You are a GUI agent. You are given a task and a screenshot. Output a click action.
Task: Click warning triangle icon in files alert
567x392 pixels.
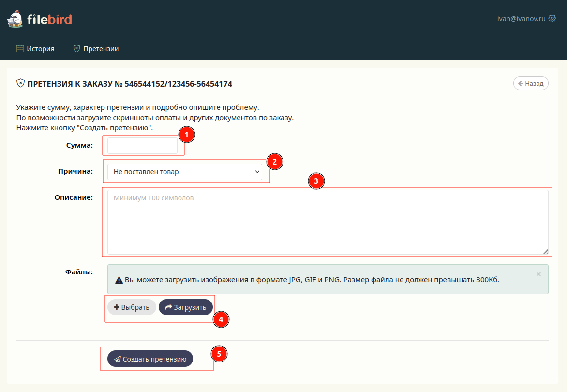119,280
